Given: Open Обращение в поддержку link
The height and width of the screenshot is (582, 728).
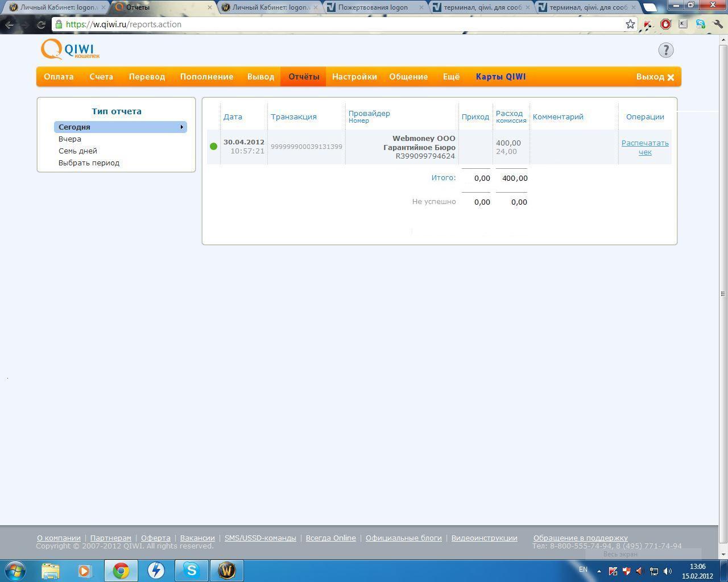Looking at the screenshot, I should pyautogui.click(x=580, y=538).
